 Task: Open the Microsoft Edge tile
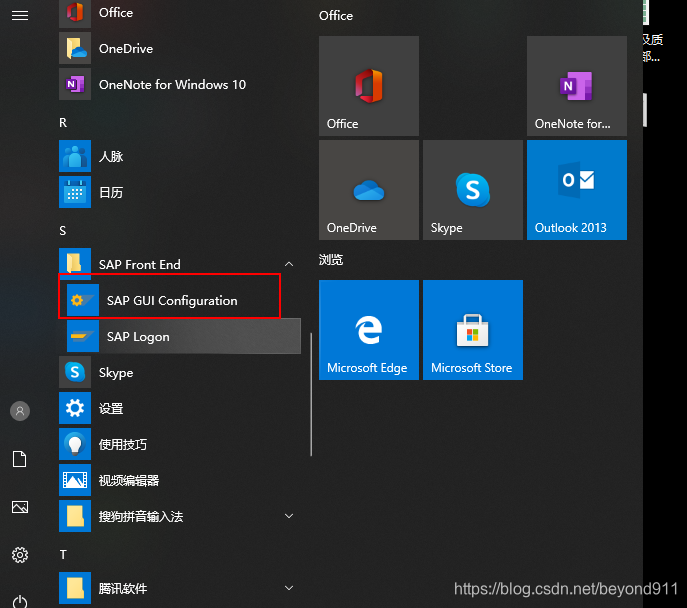[369, 330]
